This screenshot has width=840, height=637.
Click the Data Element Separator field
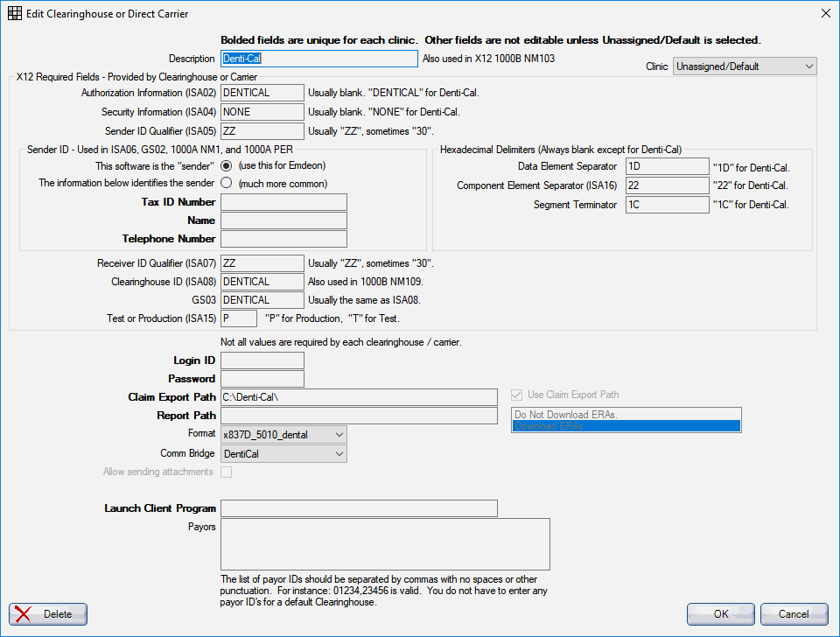(x=668, y=166)
